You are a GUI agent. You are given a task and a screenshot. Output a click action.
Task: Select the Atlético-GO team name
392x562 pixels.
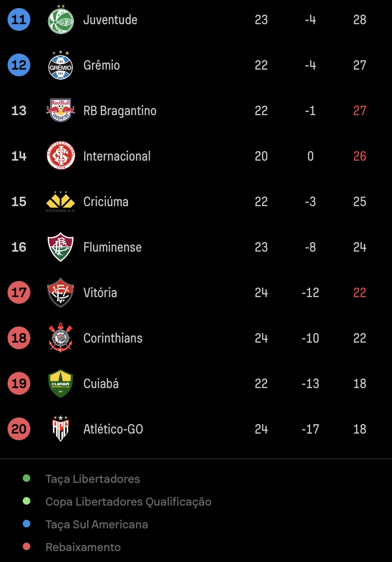(113, 429)
